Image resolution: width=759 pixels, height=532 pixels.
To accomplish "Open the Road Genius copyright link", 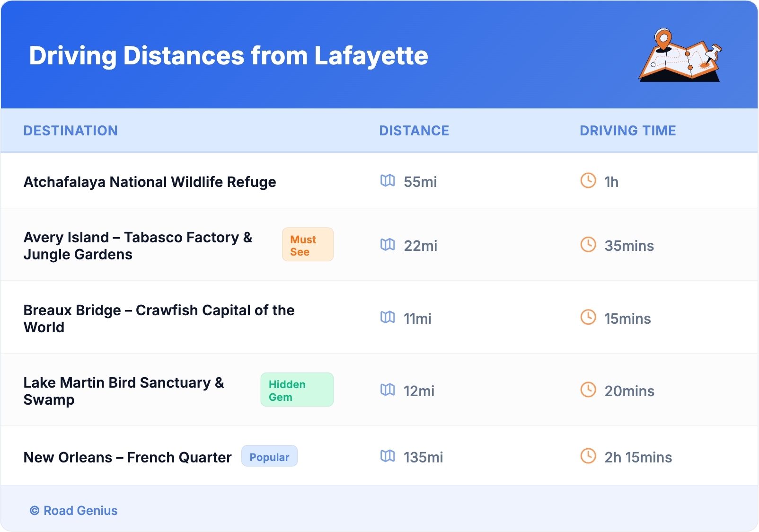I will pyautogui.click(x=74, y=511).
